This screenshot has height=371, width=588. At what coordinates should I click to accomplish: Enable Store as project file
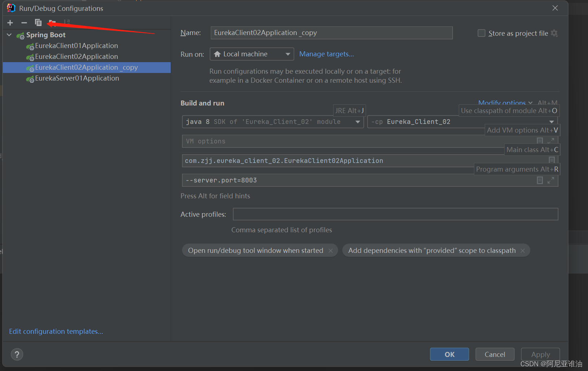point(482,33)
